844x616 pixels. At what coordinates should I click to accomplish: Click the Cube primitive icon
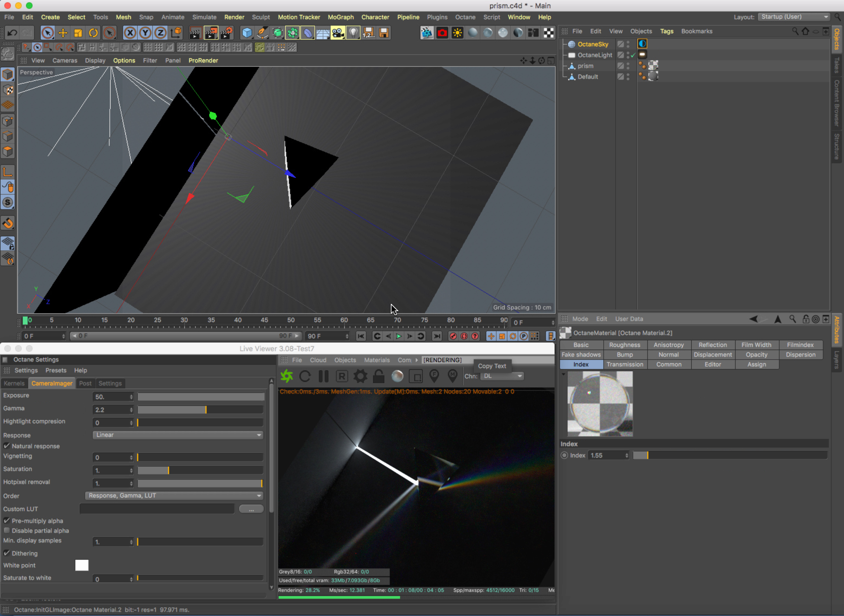point(247,33)
